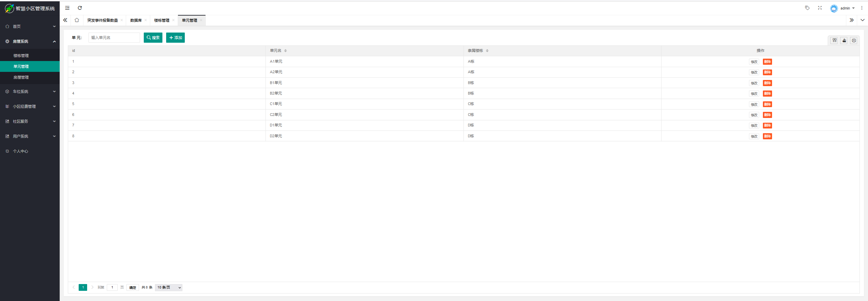Click the admin avatar icon
Screen dimensions: 868x301
point(834,8)
